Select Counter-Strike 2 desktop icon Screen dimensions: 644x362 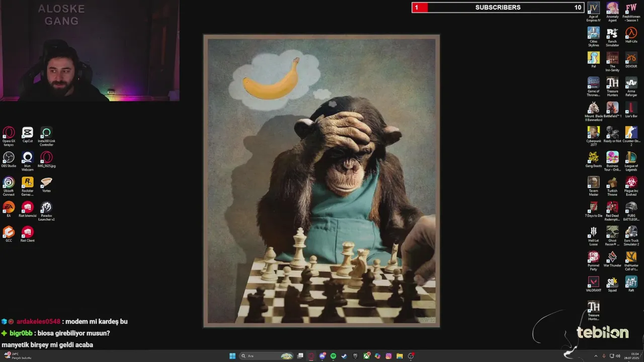(x=631, y=136)
